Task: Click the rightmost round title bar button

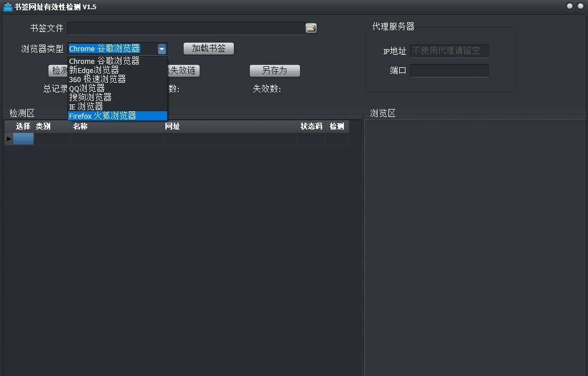Action: 581,6
